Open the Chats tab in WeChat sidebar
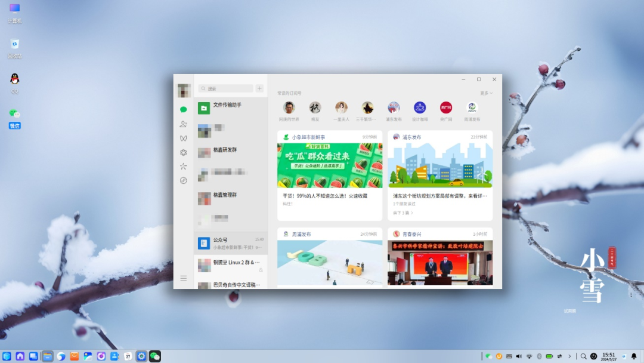644x363 pixels. click(183, 109)
